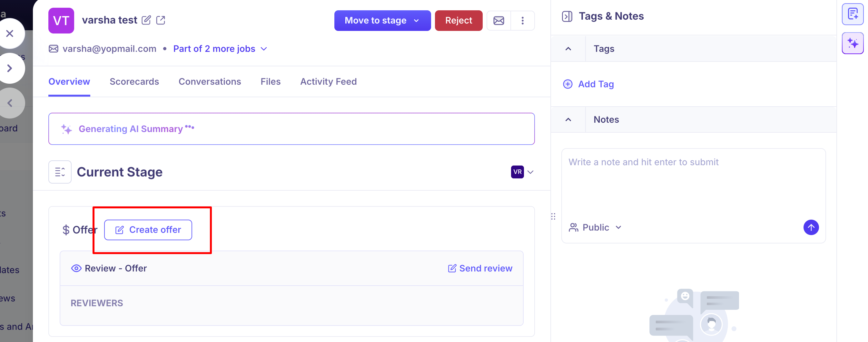Click the envelope email icon button
This screenshot has height=342, width=868.
(499, 21)
